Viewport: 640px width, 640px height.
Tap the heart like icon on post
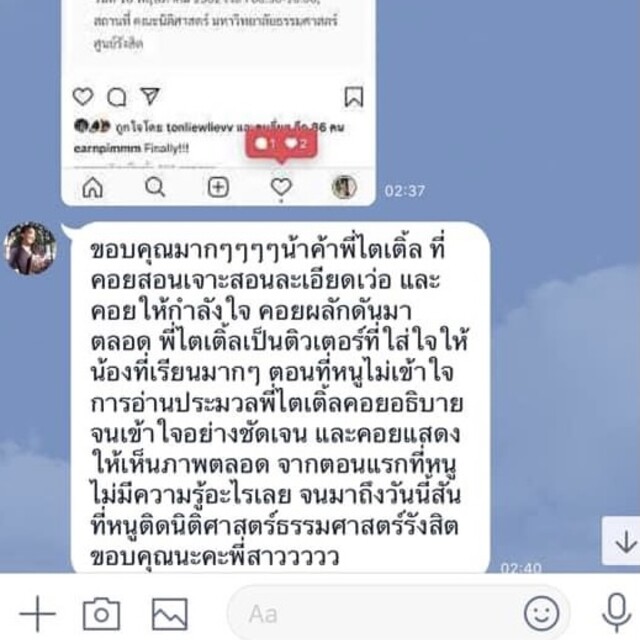[x=83, y=97]
